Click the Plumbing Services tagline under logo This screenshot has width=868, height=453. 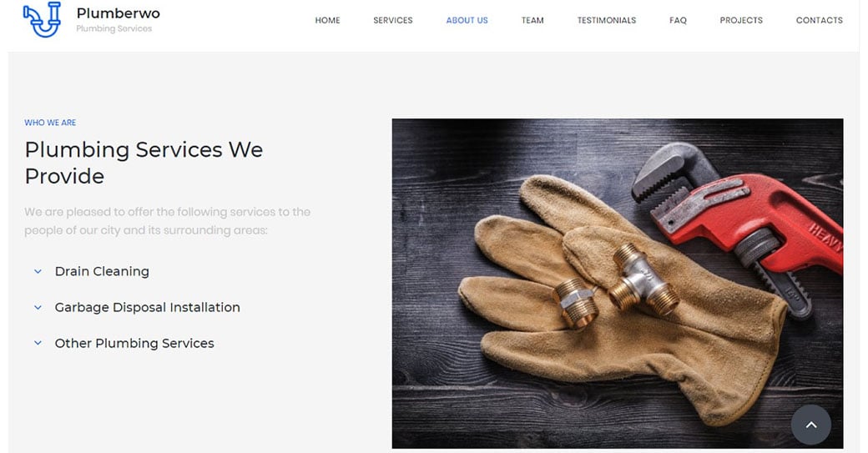(114, 28)
